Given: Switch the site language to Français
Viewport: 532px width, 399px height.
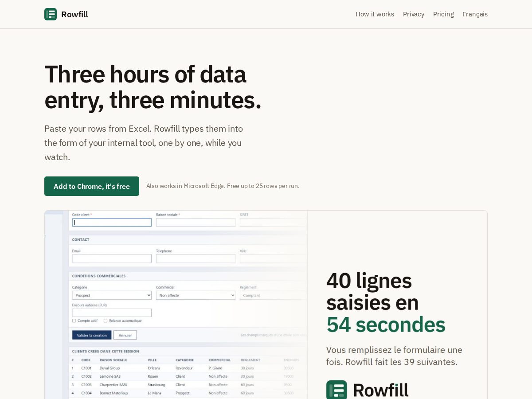Looking at the screenshot, I should 475,14.
